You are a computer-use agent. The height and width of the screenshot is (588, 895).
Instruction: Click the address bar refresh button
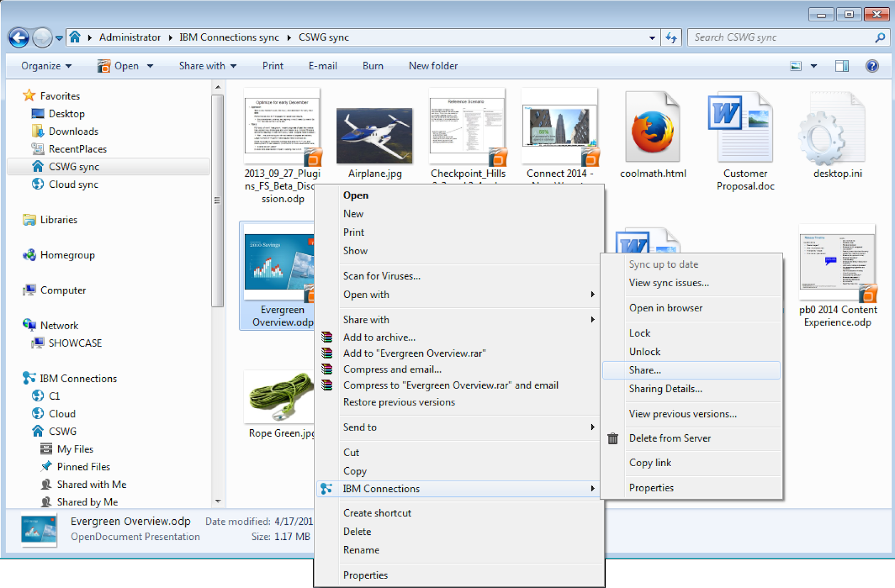[x=671, y=38]
